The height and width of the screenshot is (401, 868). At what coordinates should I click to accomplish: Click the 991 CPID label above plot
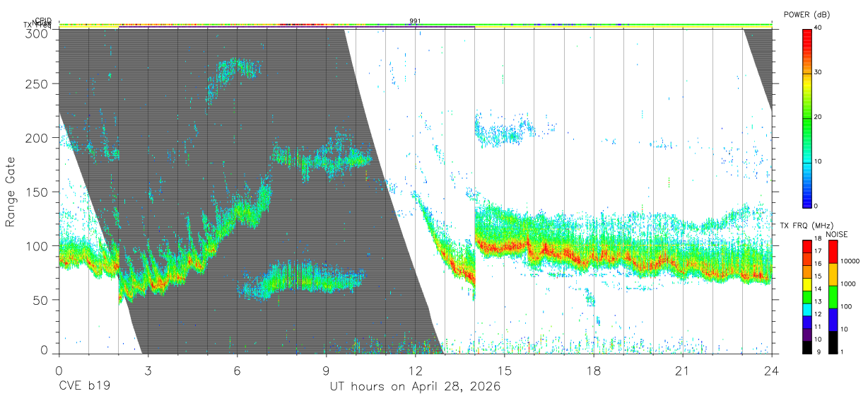click(x=415, y=21)
